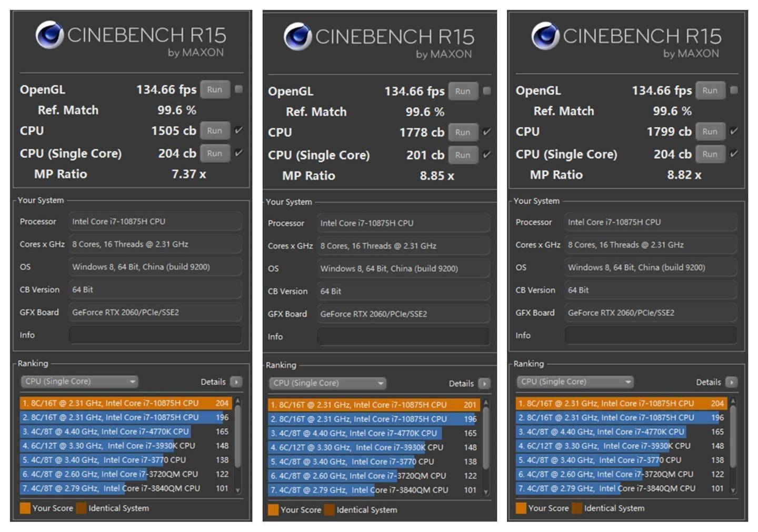This screenshot has height=532, width=758.
Task: Toggle the CPU 1799 cb test checkbox
Action: [x=734, y=132]
